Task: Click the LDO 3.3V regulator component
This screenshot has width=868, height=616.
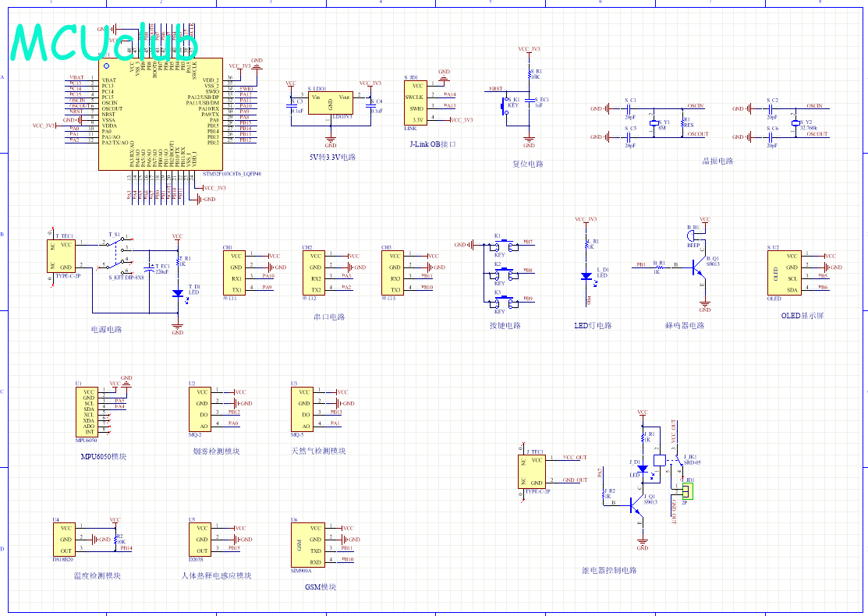Action: (330, 103)
